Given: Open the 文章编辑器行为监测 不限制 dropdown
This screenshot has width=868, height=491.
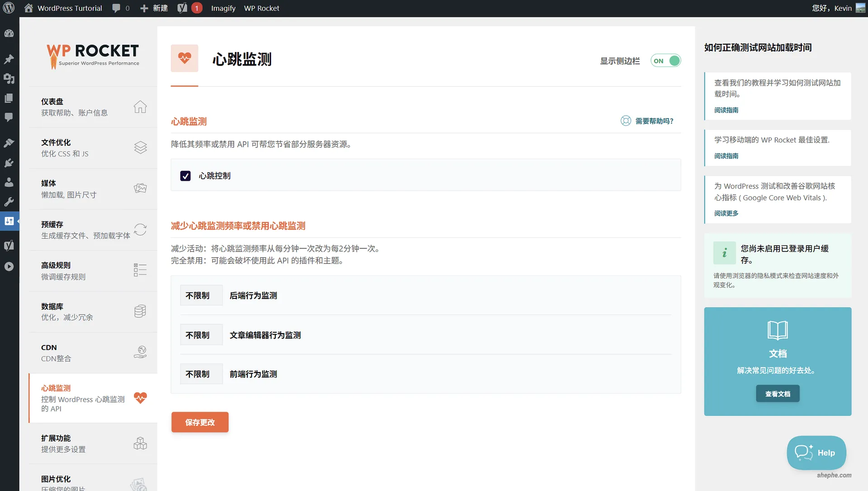Looking at the screenshot, I should coord(201,335).
